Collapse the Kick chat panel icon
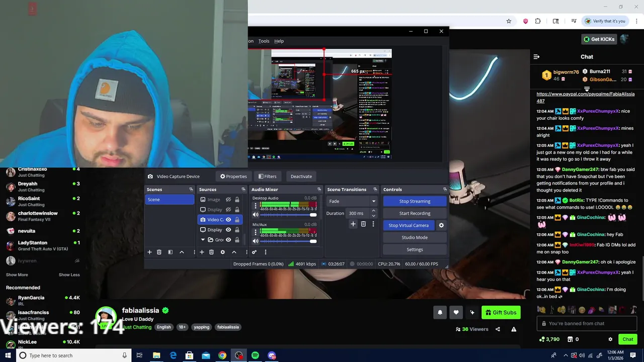This screenshot has width=644, height=362. pyautogui.click(x=536, y=57)
